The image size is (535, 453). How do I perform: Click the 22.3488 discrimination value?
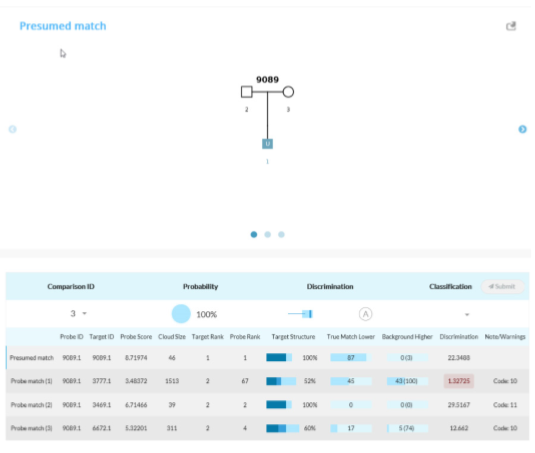click(459, 357)
